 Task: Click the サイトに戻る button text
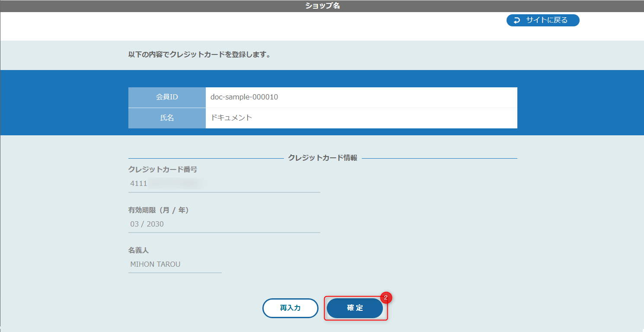pyautogui.click(x=547, y=20)
